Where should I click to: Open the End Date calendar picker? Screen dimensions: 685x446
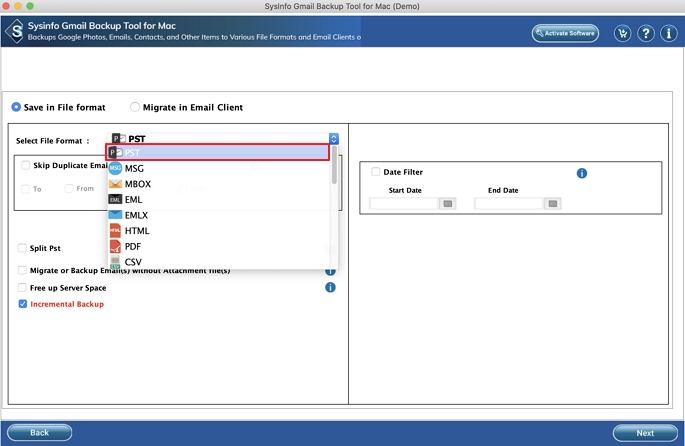[x=552, y=203]
